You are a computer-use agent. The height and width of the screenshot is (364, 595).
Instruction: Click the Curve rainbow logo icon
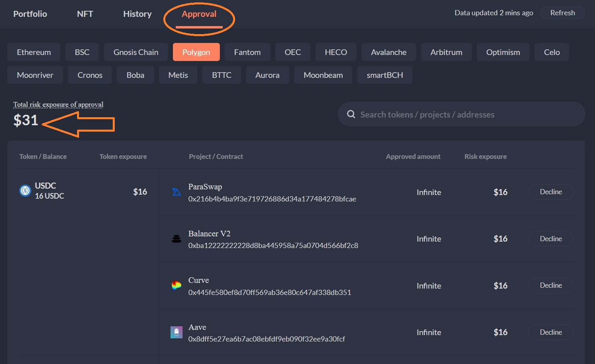[x=177, y=285]
